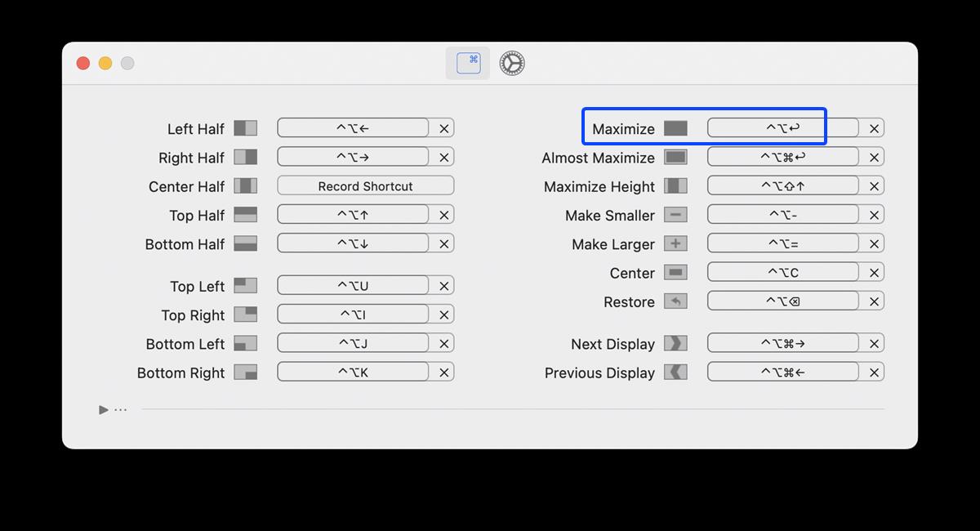Edit the Bottom Left shortcut field

[353, 343]
